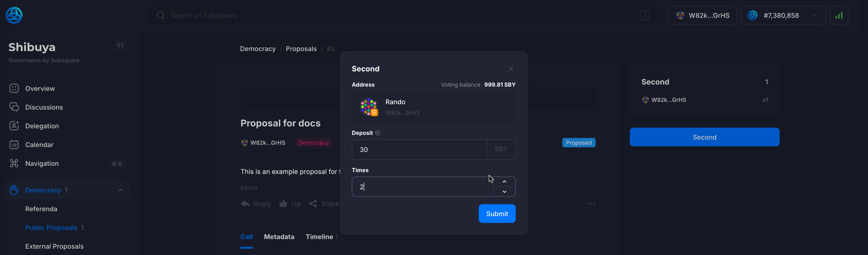The image size is (868, 255).
Task: Submit the Second form
Action: pos(497,214)
